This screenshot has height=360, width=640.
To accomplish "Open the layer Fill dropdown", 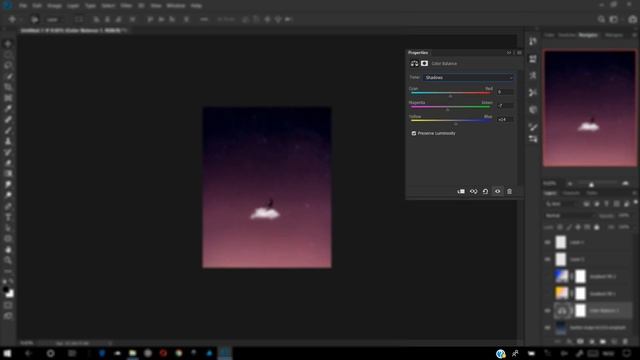I will pyautogui.click(x=624, y=227).
